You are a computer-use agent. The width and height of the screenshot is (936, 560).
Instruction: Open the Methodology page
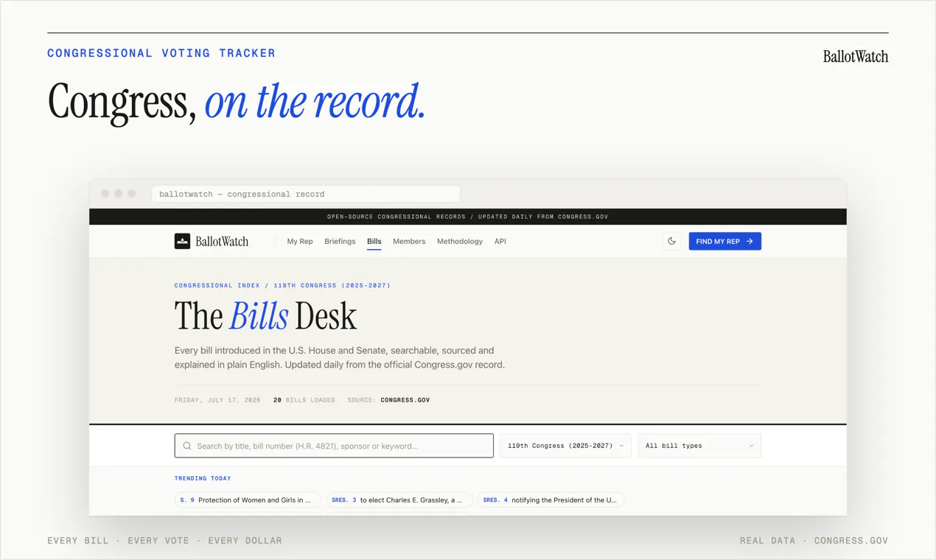tap(460, 241)
